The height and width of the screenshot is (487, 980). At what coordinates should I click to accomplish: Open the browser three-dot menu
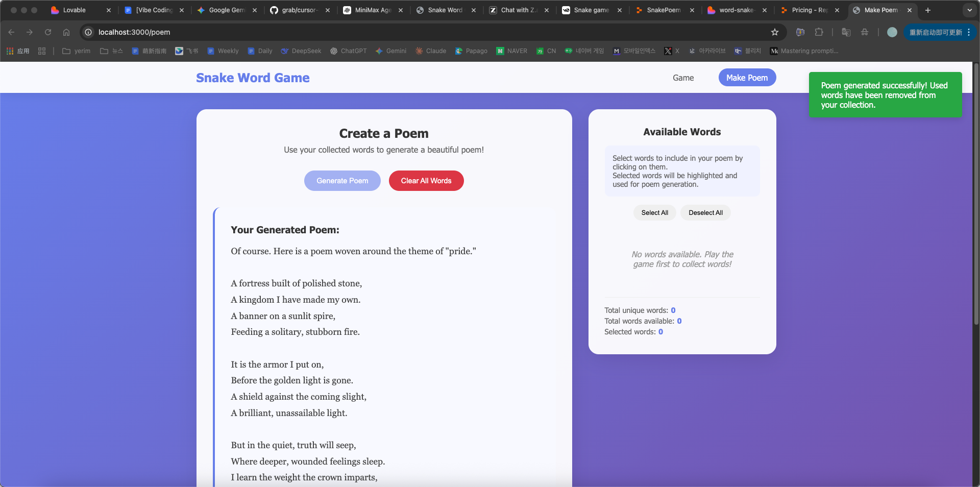(968, 32)
